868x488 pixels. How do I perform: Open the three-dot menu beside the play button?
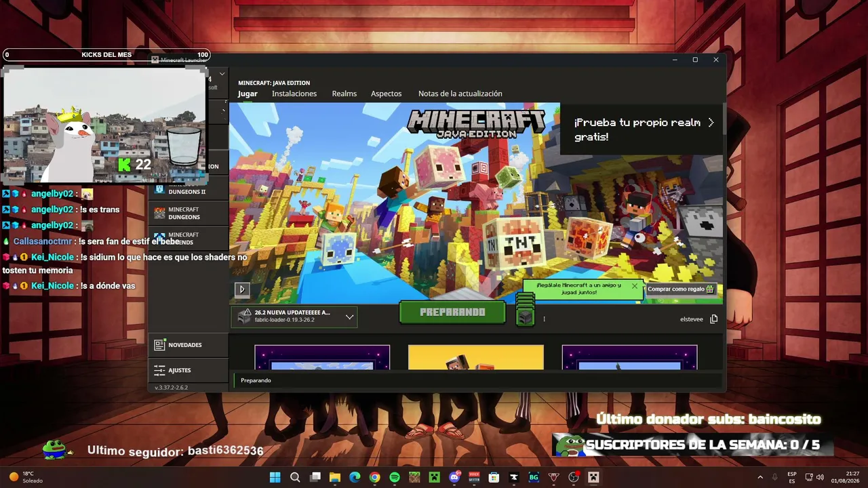pyautogui.click(x=544, y=319)
